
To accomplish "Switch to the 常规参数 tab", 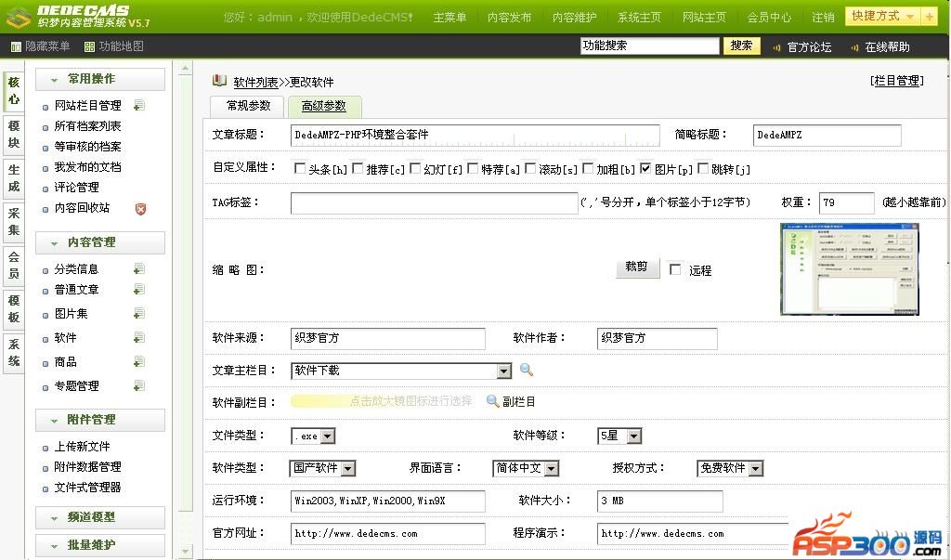I will click(x=248, y=106).
